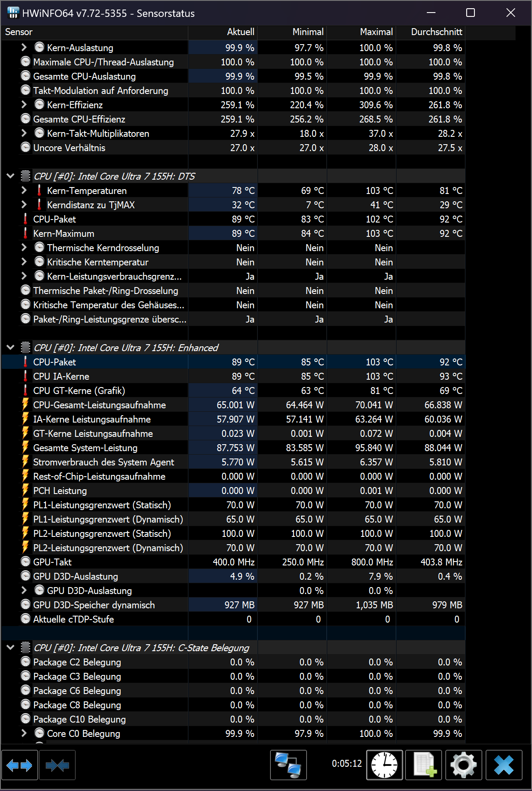532x791 pixels.
Task: Select the Stromverbrauch des System Agent row
Action: [x=233, y=462]
